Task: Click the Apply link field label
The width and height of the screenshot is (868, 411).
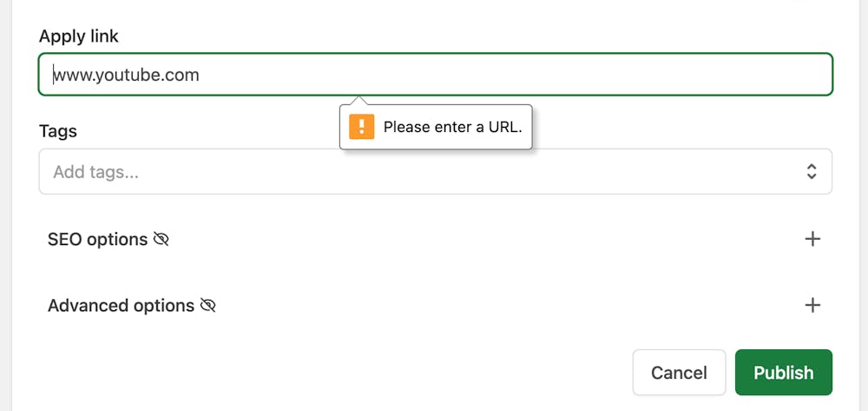Action: [79, 36]
